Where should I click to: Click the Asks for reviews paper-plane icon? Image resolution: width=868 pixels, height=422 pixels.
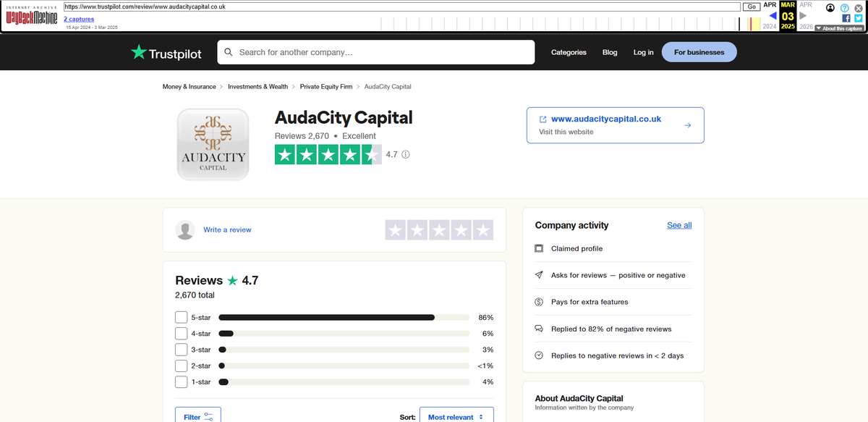pyautogui.click(x=539, y=275)
